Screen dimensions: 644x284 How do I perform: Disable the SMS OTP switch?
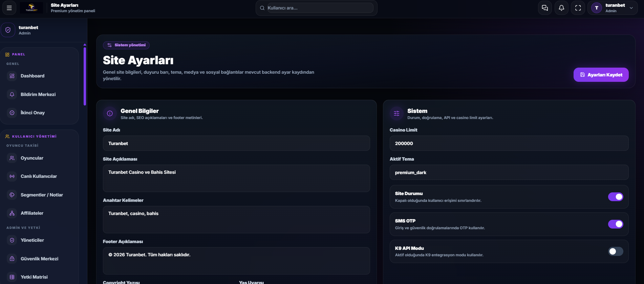coord(616,224)
